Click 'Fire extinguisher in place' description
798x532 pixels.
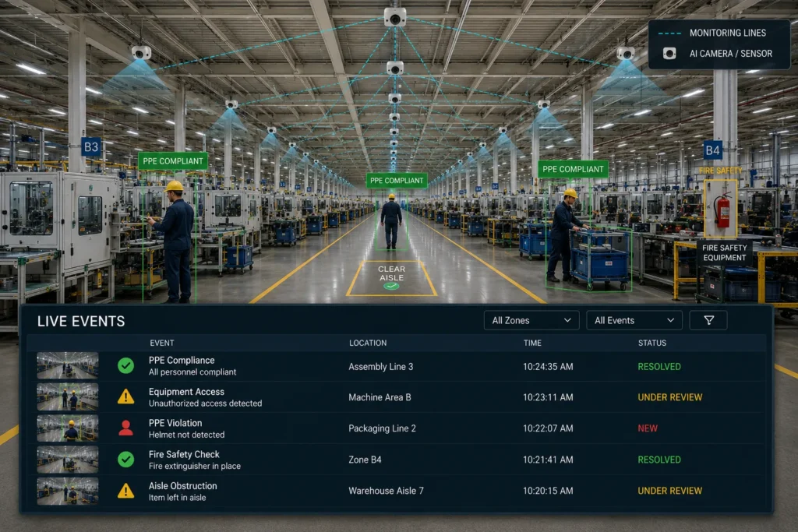click(194, 466)
